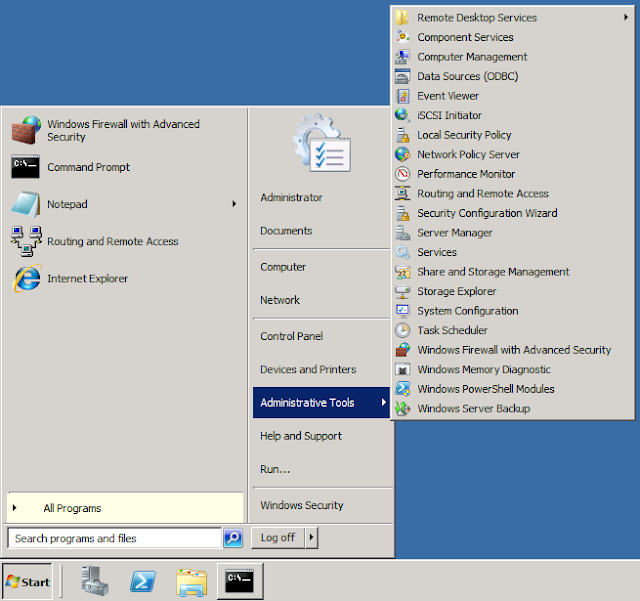Click the Task Scheduler label text

click(x=452, y=330)
